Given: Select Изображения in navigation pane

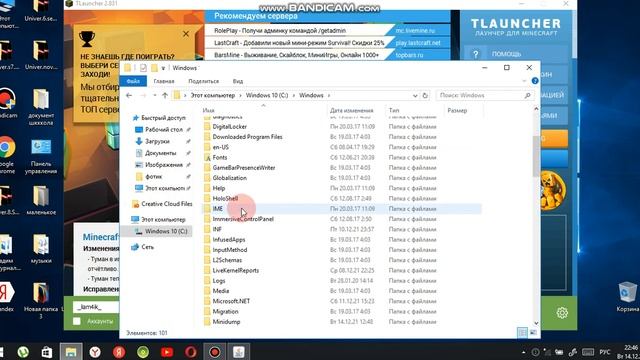Looking at the screenshot, I should [x=163, y=165].
